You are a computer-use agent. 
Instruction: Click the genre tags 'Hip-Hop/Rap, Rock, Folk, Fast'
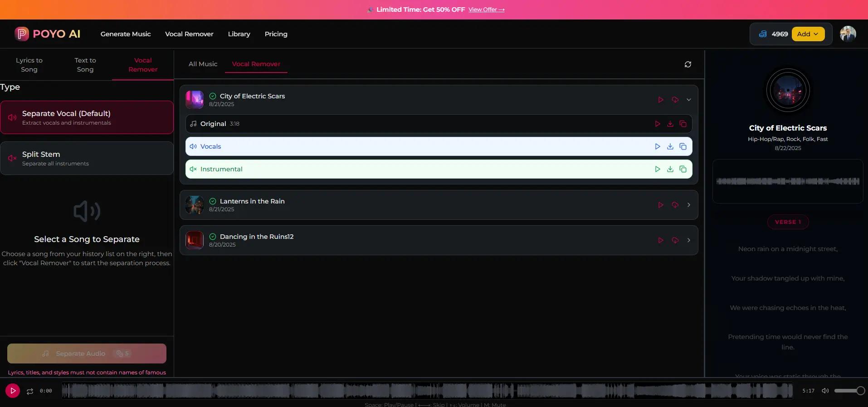click(x=788, y=139)
